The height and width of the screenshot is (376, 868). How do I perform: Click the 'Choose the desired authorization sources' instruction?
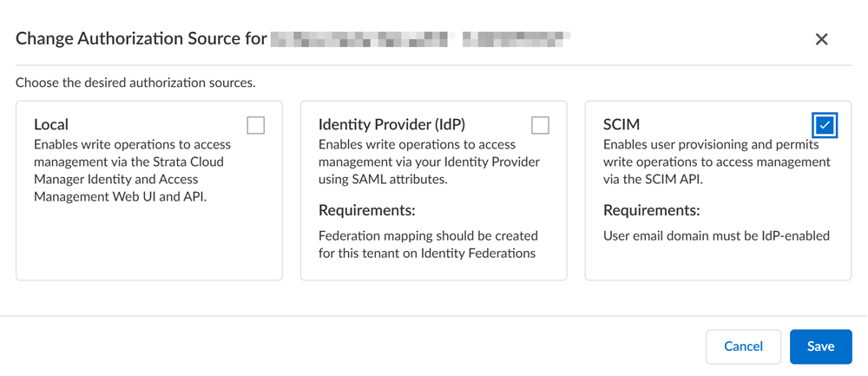click(x=135, y=83)
